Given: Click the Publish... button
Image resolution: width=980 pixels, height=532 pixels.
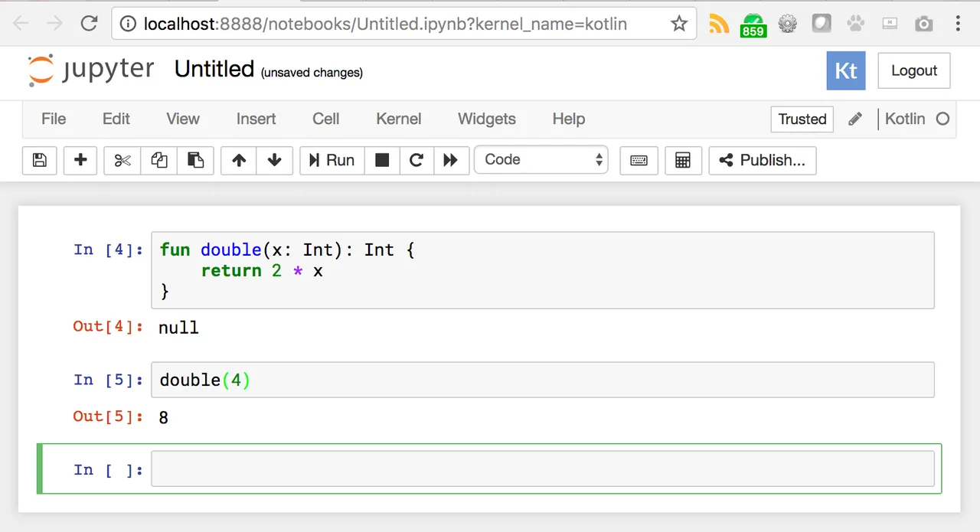Looking at the screenshot, I should (763, 161).
